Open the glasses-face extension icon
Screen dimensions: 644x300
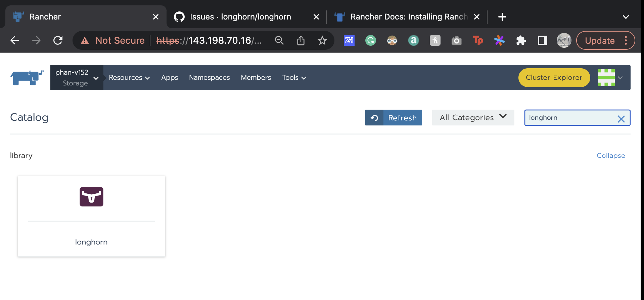pyautogui.click(x=392, y=40)
